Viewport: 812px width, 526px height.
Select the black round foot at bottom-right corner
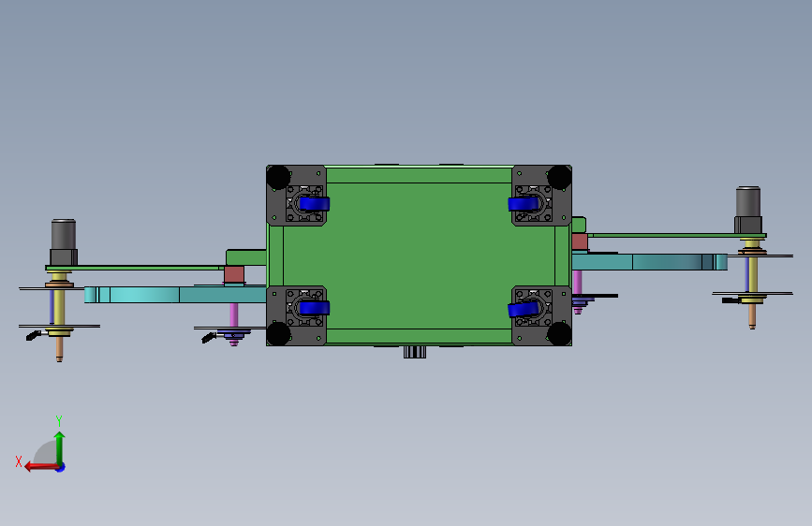(560, 334)
